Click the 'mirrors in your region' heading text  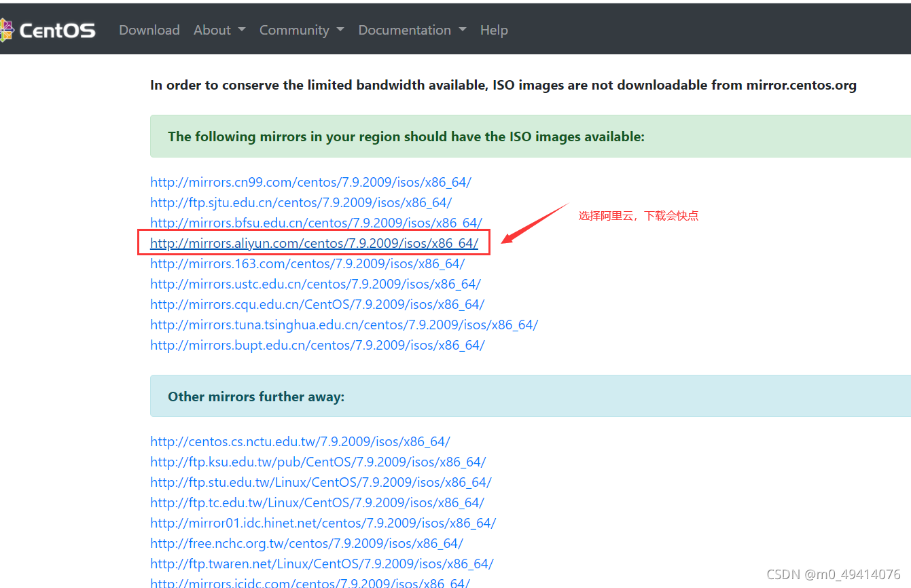[406, 136]
